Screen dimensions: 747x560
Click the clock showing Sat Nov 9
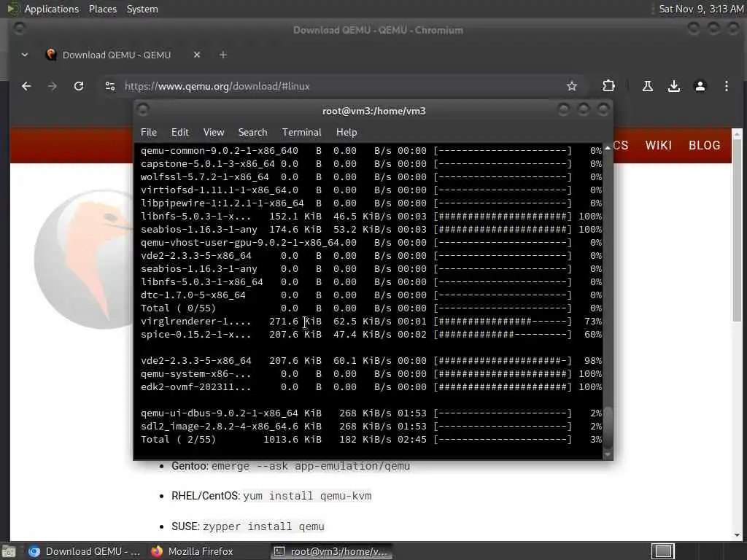tap(701, 9)
